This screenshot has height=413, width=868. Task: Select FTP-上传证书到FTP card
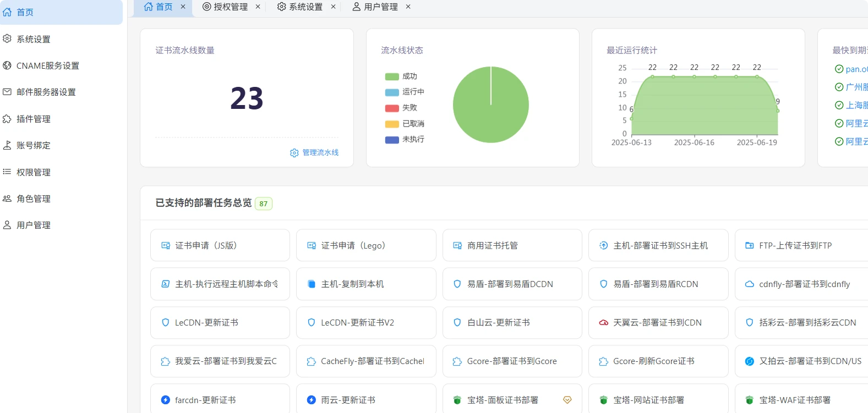[x=801, y=245]
